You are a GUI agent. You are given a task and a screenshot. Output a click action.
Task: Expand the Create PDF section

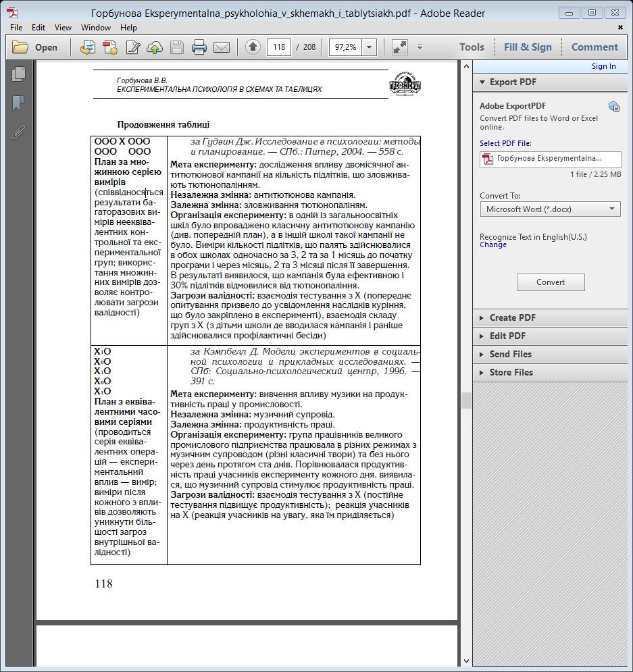click(x=512, y=317)
